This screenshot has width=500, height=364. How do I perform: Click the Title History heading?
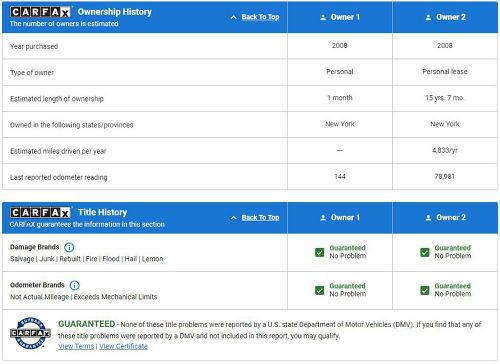click(102, 212)
